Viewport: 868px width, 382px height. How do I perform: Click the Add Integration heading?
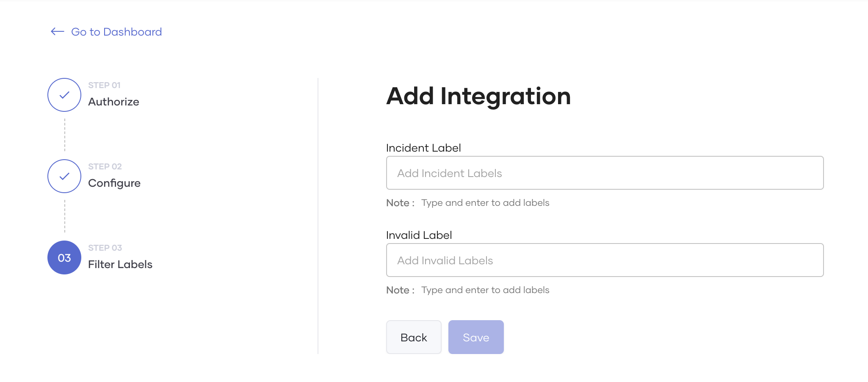(478, 96)
